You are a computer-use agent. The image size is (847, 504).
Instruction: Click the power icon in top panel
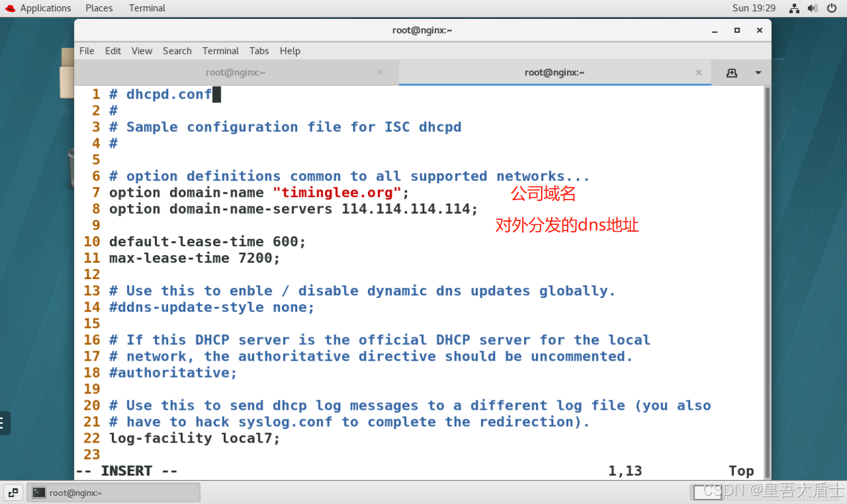[831, 8]
